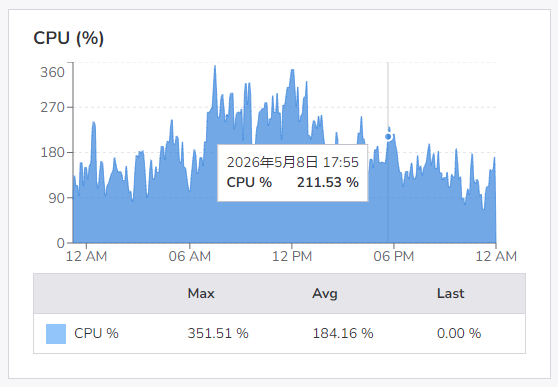The width and height of the screenshot is (558, 387).
Task: Click the 90 y-axis label
Action: tap(57, 198)
